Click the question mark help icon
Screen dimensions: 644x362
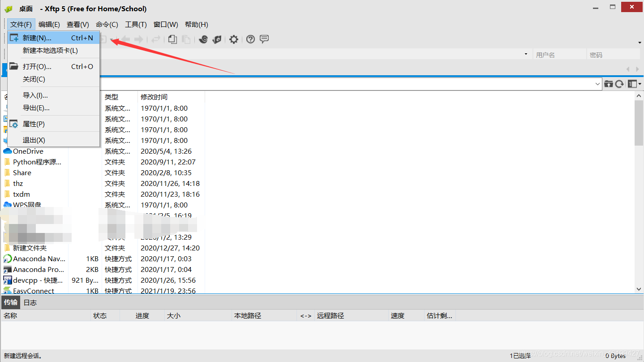pos(251,39)
